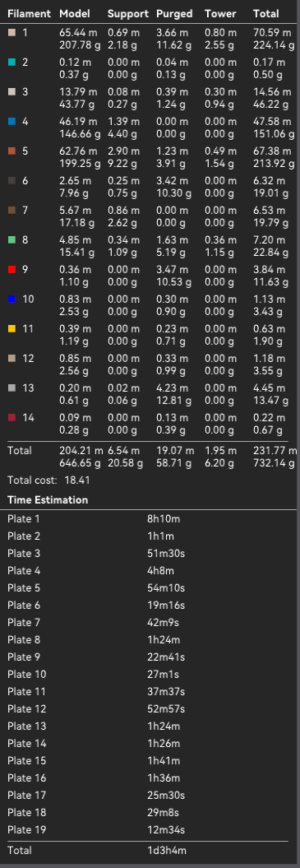This screenshot has width=300, height=868.
Task: Select the Plate 8 row
Action: click(x=148, y=640)
